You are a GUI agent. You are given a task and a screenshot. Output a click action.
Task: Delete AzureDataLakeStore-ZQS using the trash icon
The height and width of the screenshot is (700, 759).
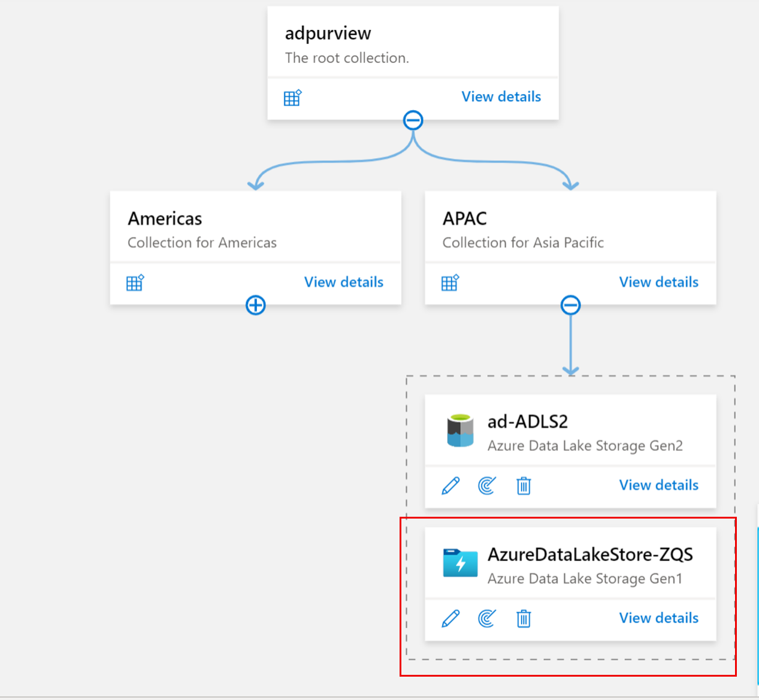point(524,619)
